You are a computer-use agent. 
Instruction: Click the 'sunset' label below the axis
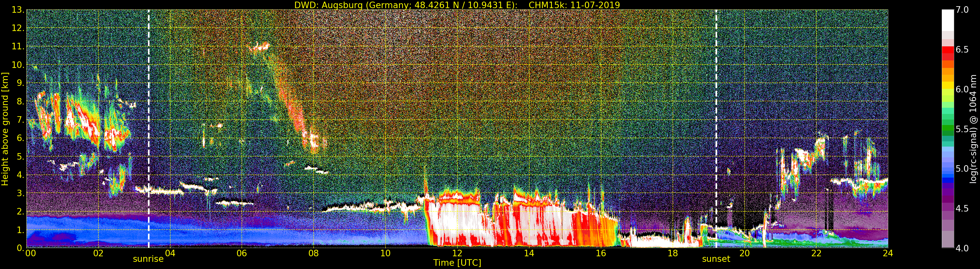pos(716,259)
